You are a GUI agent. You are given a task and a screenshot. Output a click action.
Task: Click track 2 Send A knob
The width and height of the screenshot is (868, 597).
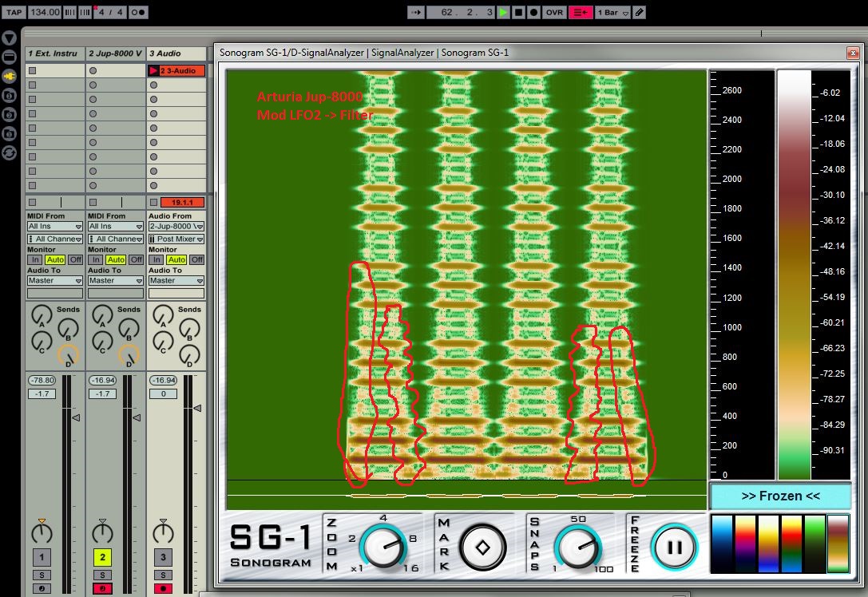[102, 315]
